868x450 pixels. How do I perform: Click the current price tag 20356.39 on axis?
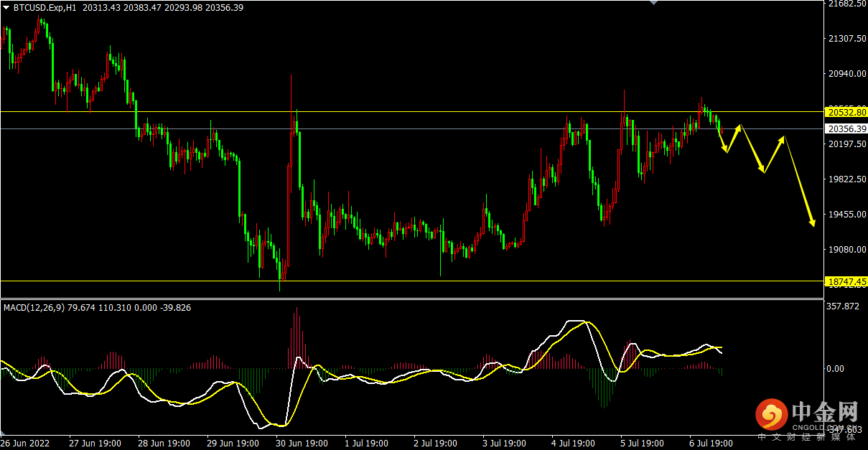coord(846,129)
